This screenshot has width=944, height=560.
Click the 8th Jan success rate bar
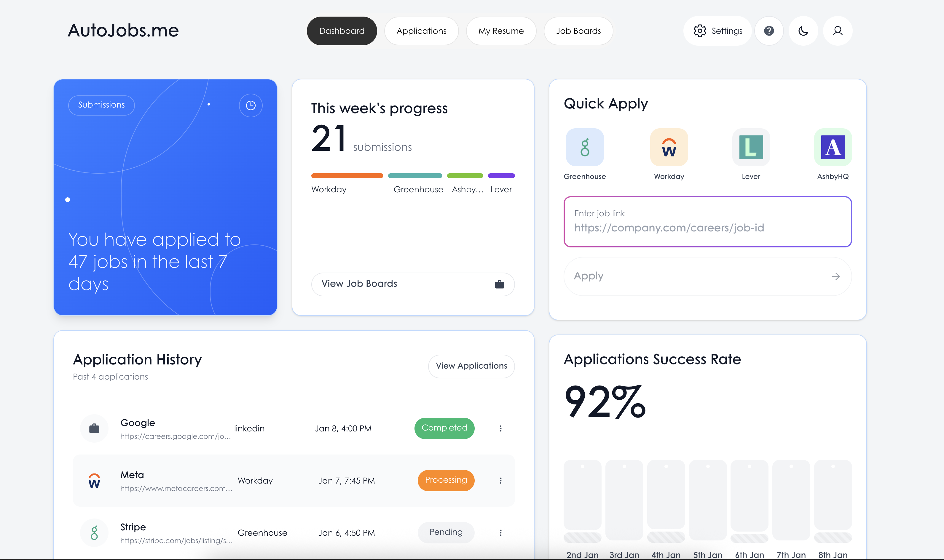[833, 495]
